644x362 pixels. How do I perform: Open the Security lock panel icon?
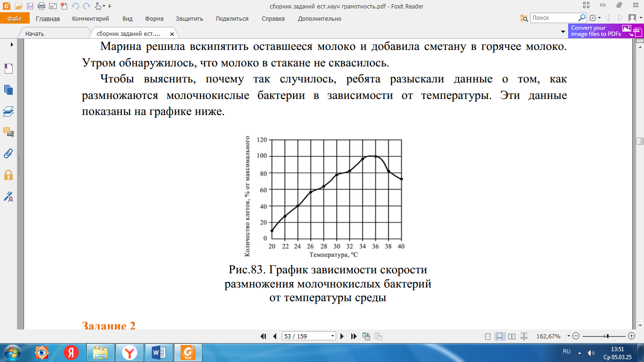click(8, 175)
